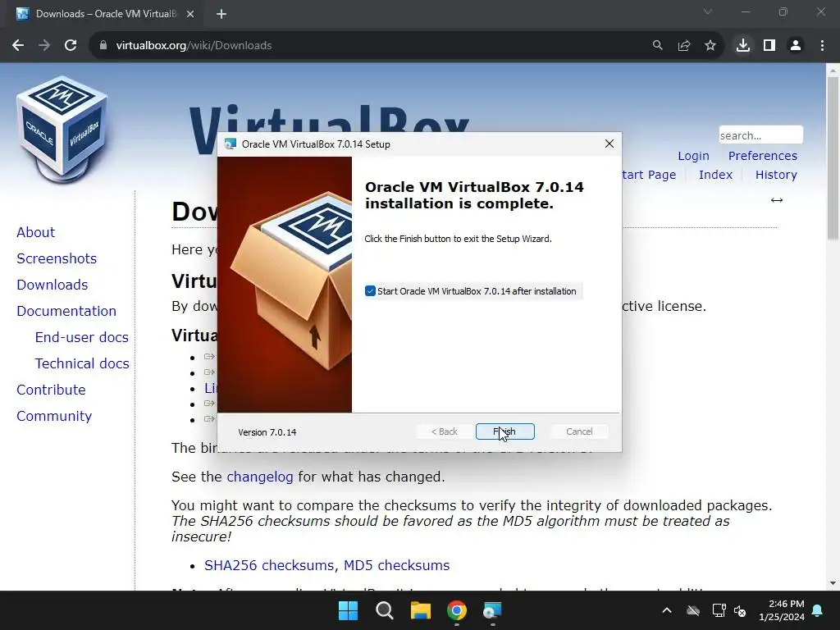The image size is (840, 630).
Task: Open Documentation in the sidebar
Action: [x=66, y=311]
